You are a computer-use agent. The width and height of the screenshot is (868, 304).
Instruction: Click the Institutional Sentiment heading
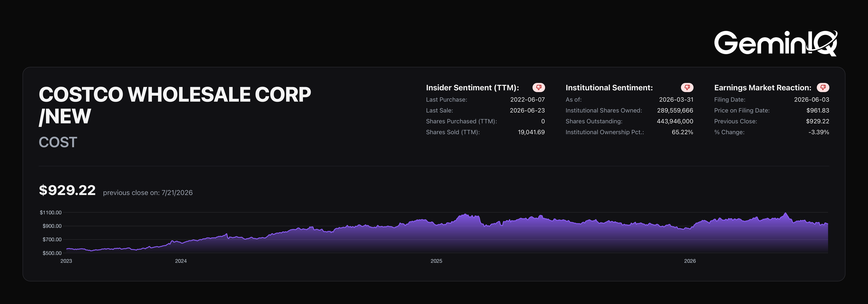click(609, 88)
